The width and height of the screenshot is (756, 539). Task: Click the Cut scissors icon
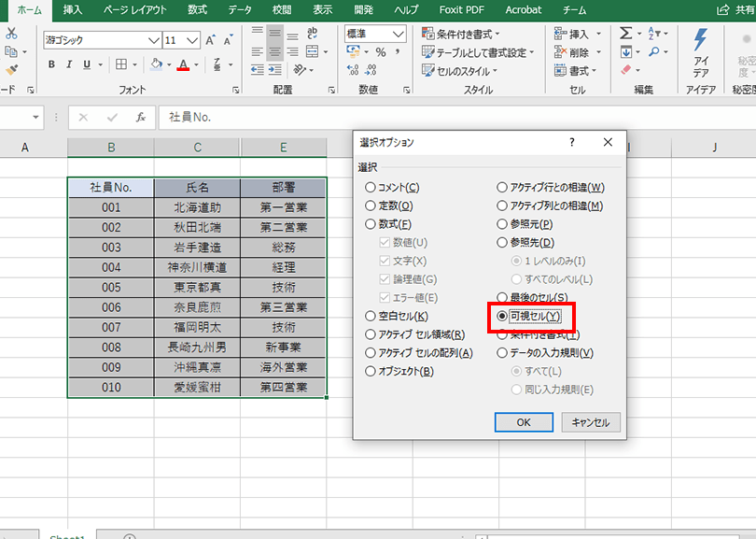10,34
